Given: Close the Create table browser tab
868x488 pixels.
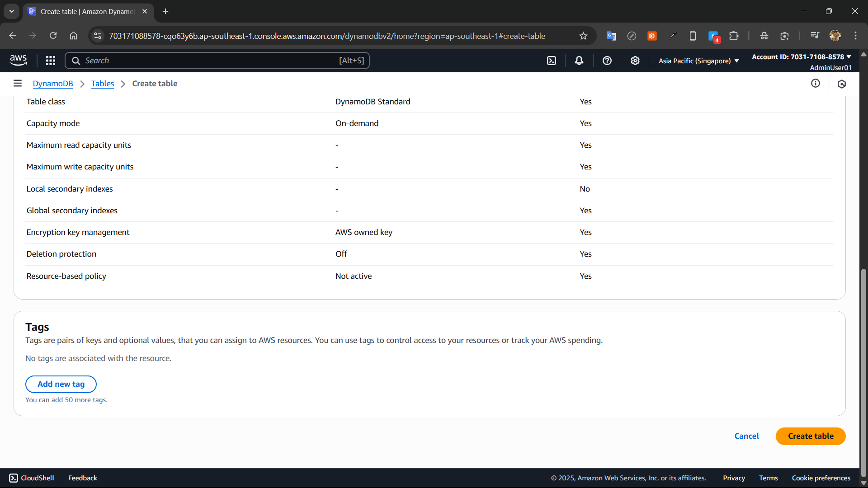Looking at the screenshot, I should [145, 11].
